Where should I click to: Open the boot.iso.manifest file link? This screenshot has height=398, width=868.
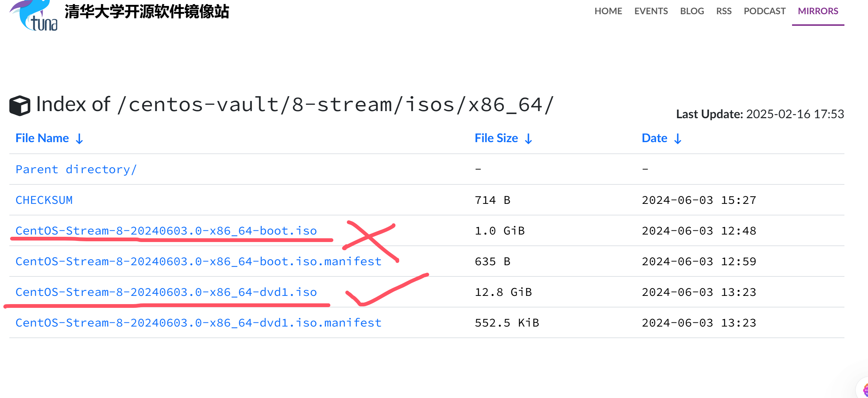click(198, 261)
